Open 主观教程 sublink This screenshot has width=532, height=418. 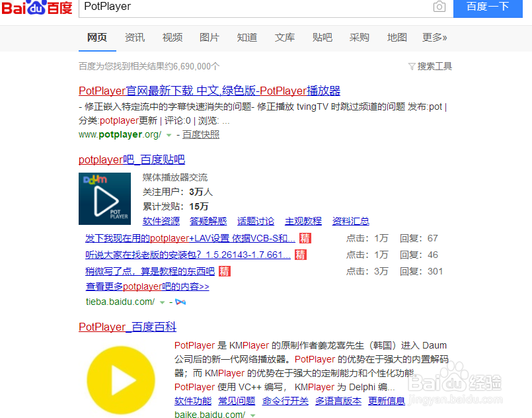click(x=303, y=221)
